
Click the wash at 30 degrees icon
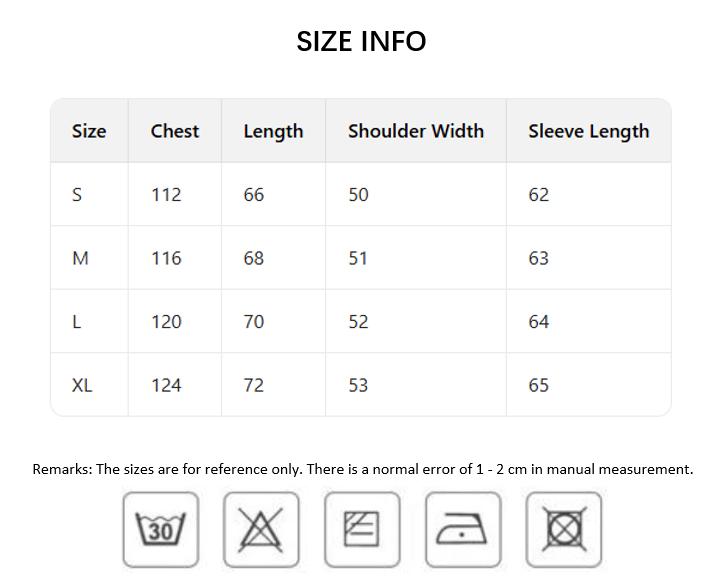click(160, 529)
